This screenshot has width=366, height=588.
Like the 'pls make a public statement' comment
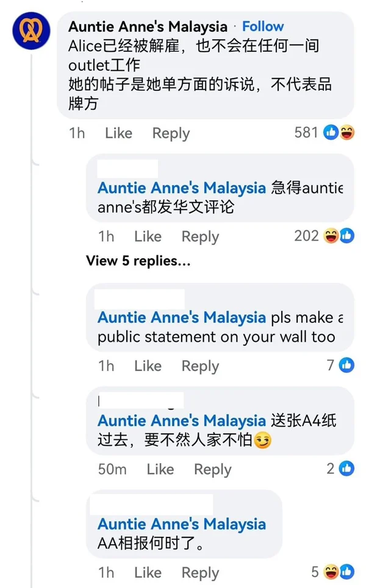click(x=147, y=365)
